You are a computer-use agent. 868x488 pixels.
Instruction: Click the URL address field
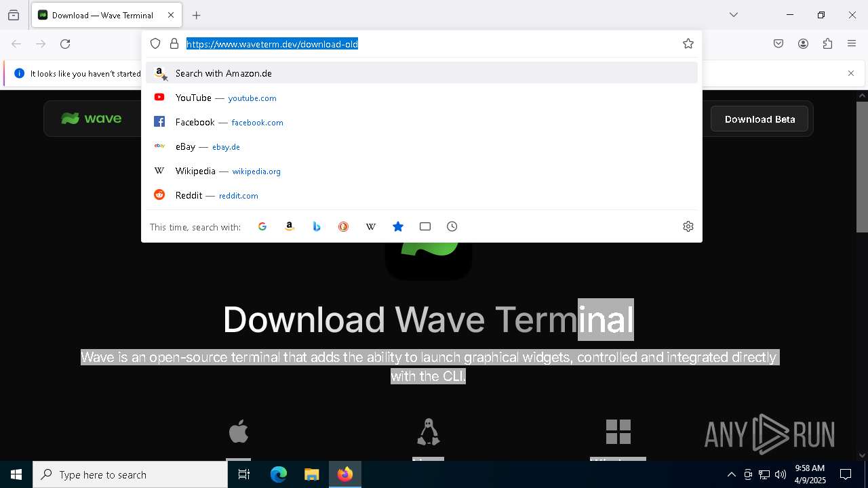click(431, 44)
